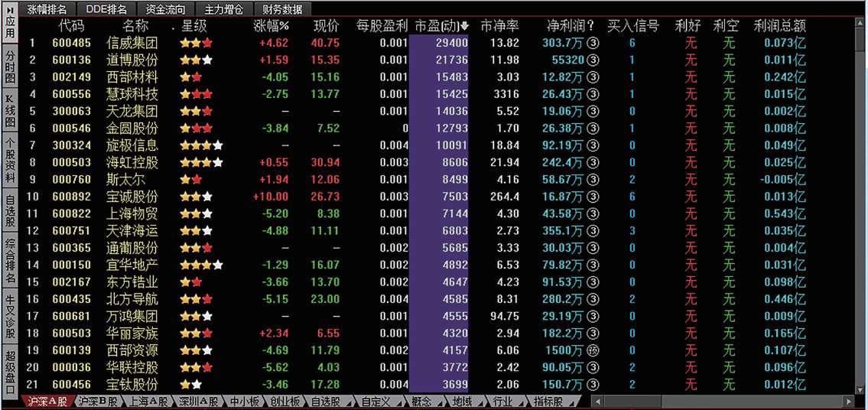Open 个股资料 in the left sidebar

coord(10,161)
